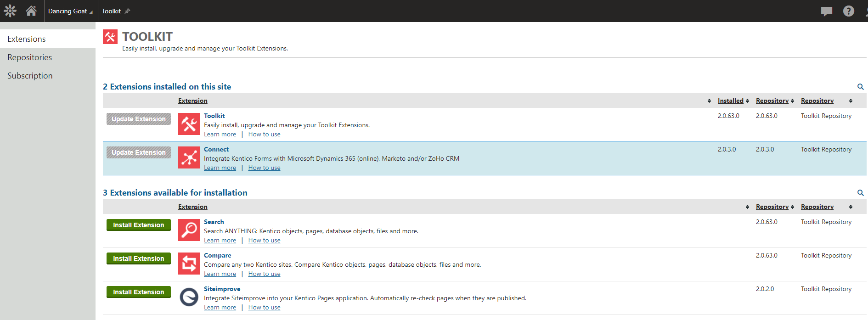Click installed version 2.0.3.0 for Connect
Viewport: 868px width, 320px height.
click(727, 149)
